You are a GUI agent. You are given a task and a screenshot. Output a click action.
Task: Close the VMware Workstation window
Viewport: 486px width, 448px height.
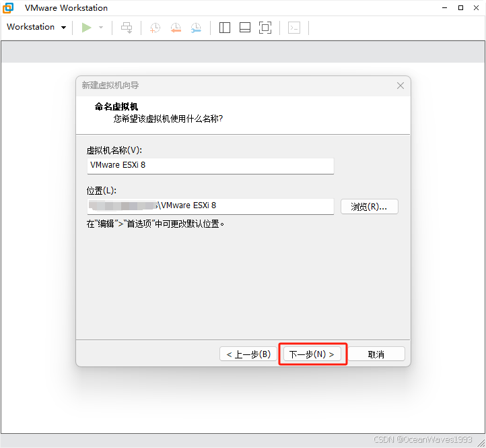tap(477, 8)
